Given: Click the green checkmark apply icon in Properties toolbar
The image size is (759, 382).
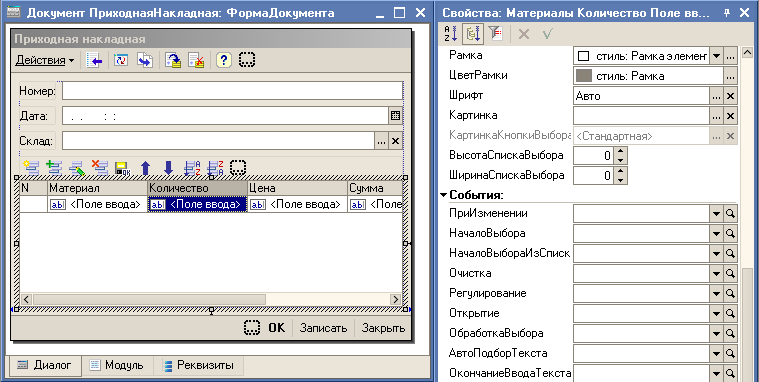Looking at the screenshot, I should [547, 34].
